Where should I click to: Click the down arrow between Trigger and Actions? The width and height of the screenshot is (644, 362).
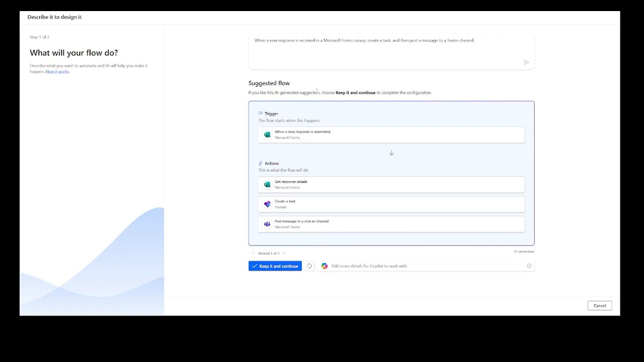391,153
